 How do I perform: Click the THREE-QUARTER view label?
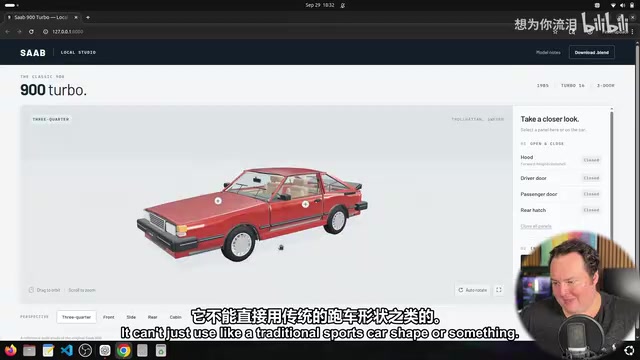[x=51, y=119]
